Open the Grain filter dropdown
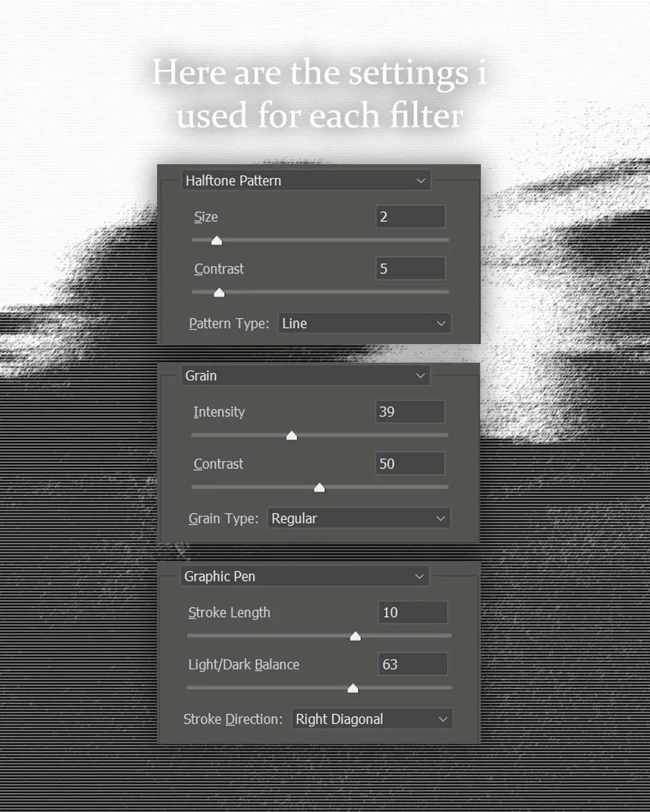 305,375
